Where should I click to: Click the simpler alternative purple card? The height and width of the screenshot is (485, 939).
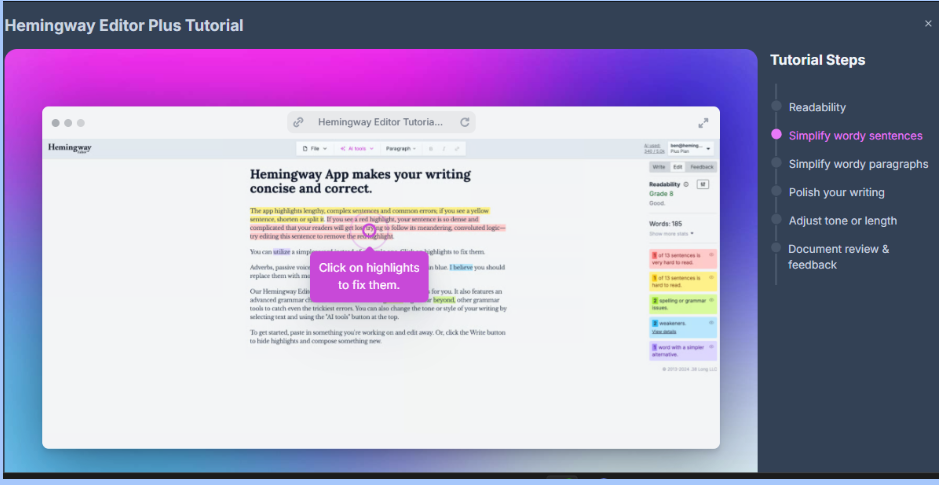[683, 350]
